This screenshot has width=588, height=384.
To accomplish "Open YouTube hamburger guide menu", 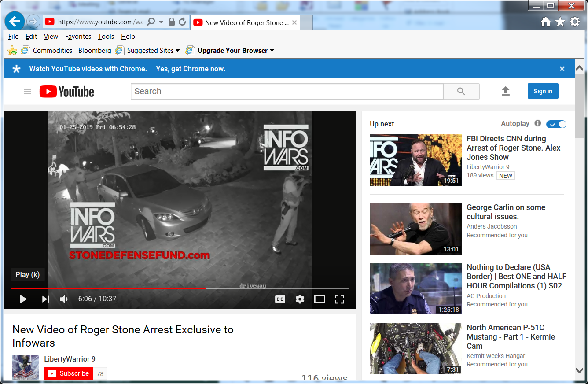I will coord(27,92).
